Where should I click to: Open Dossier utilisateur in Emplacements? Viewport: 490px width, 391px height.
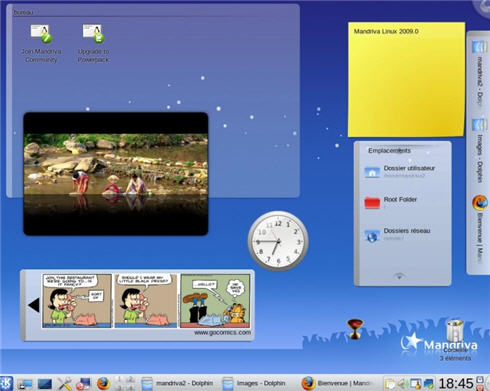tap(400, 171)
